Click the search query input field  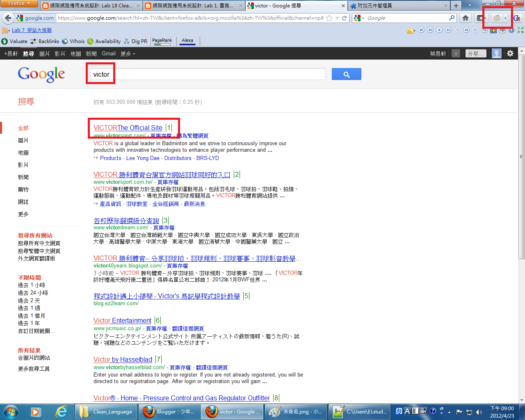(x=208, y=74)
